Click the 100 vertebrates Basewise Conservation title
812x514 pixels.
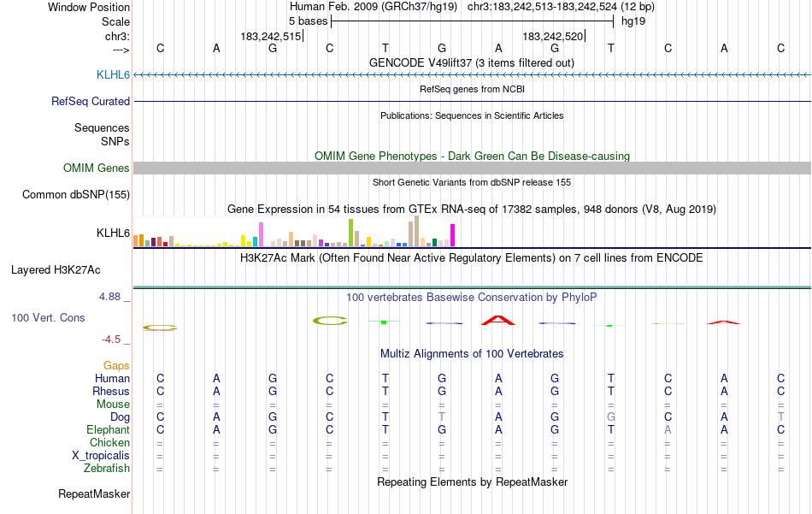pos(472,298)
